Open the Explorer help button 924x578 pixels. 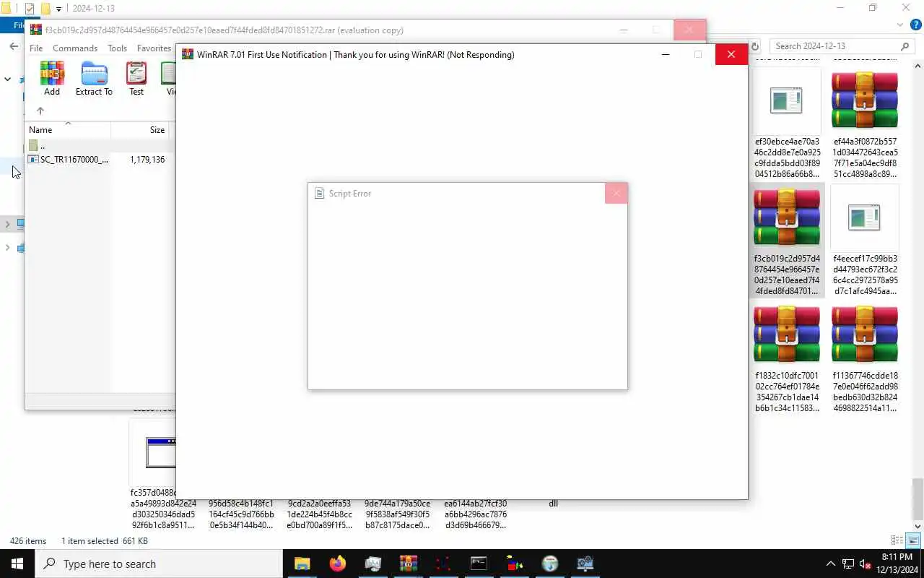click(x=915, y=25)
